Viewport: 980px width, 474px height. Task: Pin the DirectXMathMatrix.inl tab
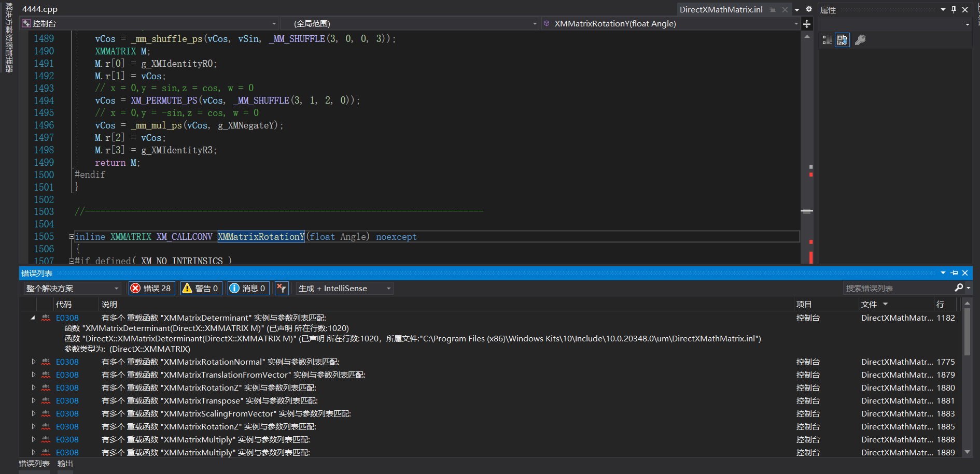pos(773,9)
